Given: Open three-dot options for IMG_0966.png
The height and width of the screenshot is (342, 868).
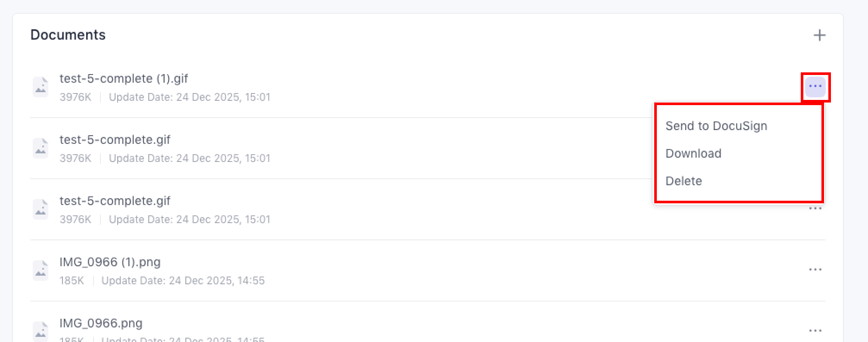Looking at the screenshot, I should point(815,331).
